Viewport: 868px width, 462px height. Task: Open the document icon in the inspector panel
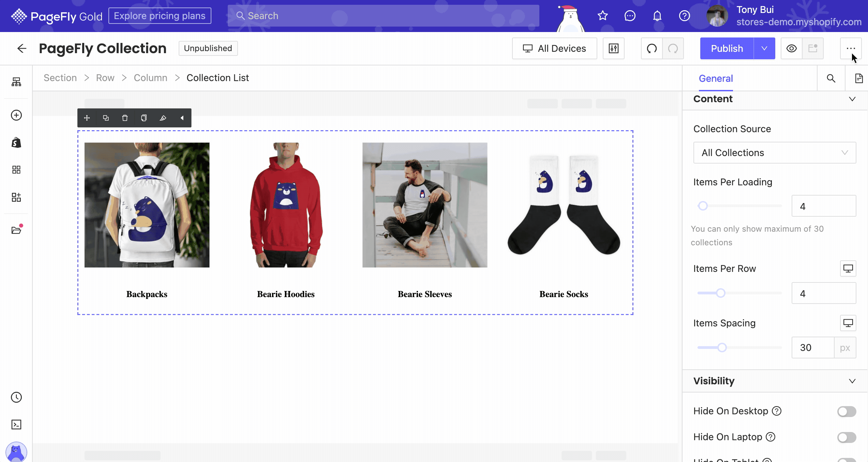pos(858,78)
